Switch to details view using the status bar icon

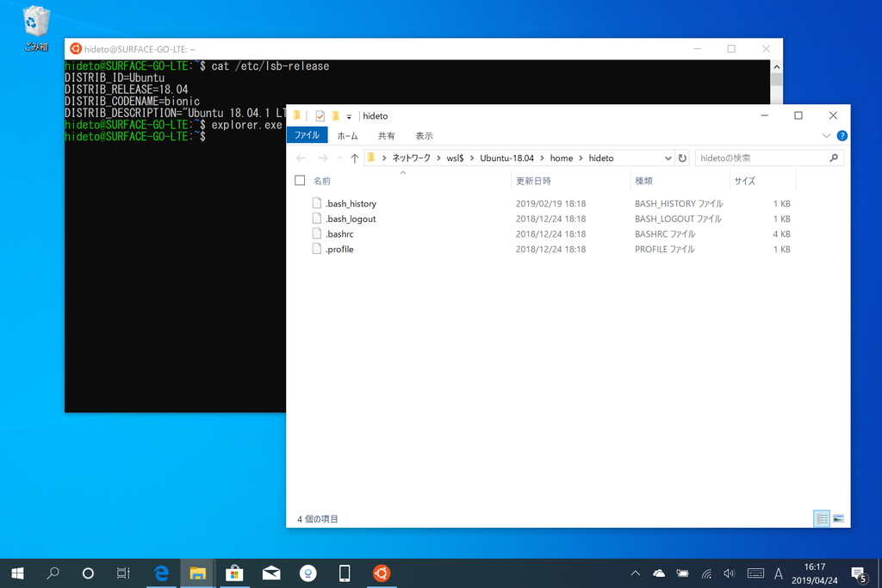click(822, 518)
